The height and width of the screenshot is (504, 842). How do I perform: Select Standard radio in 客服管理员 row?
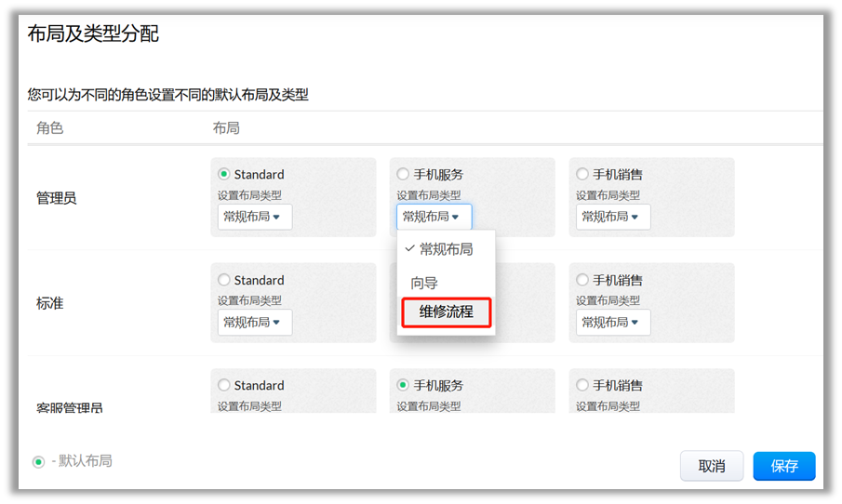pyautogui.click(x=223, y=385)
